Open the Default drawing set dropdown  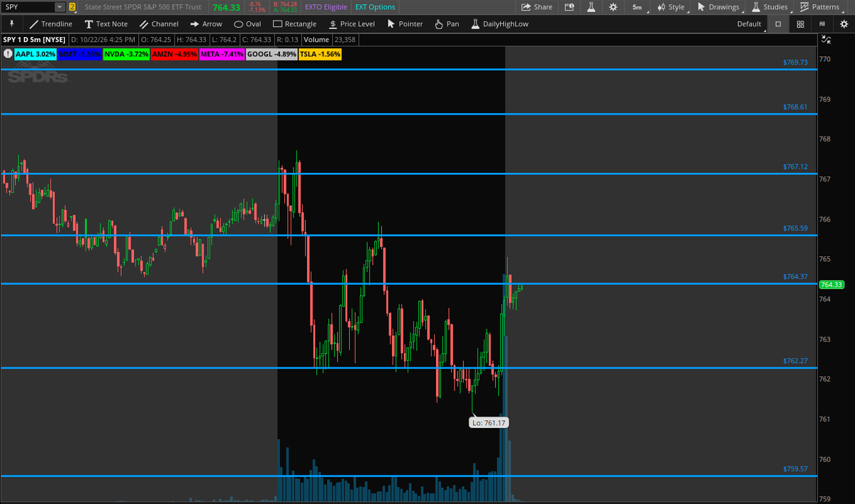point(749,23)
